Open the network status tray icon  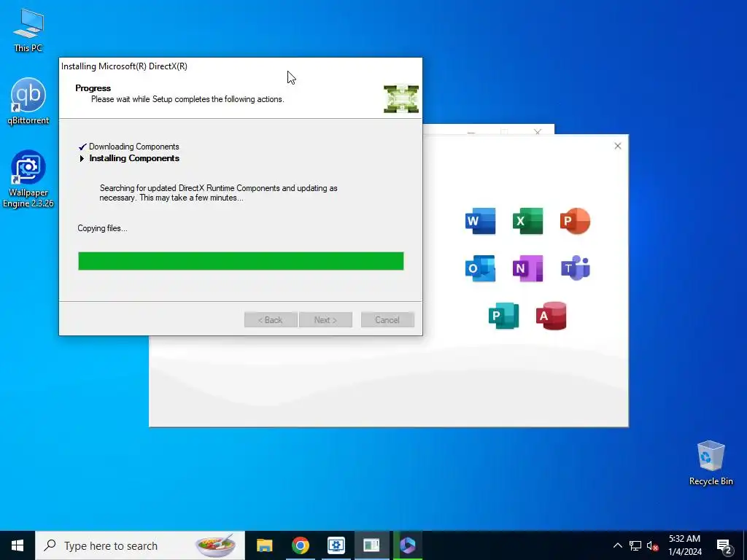point(635,545)
